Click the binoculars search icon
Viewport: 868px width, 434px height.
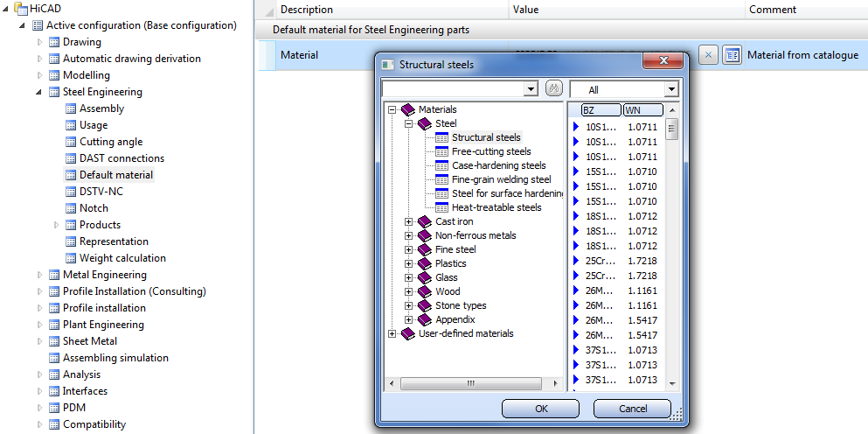click(x=553, y=89)
